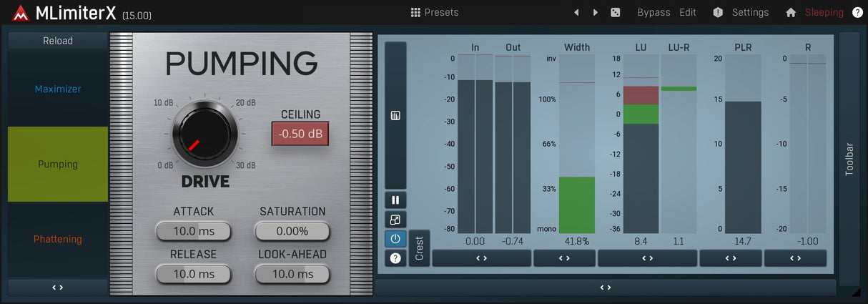Toggle the Crest vertical button
868x304 pixels.
[x=420, y=247]
